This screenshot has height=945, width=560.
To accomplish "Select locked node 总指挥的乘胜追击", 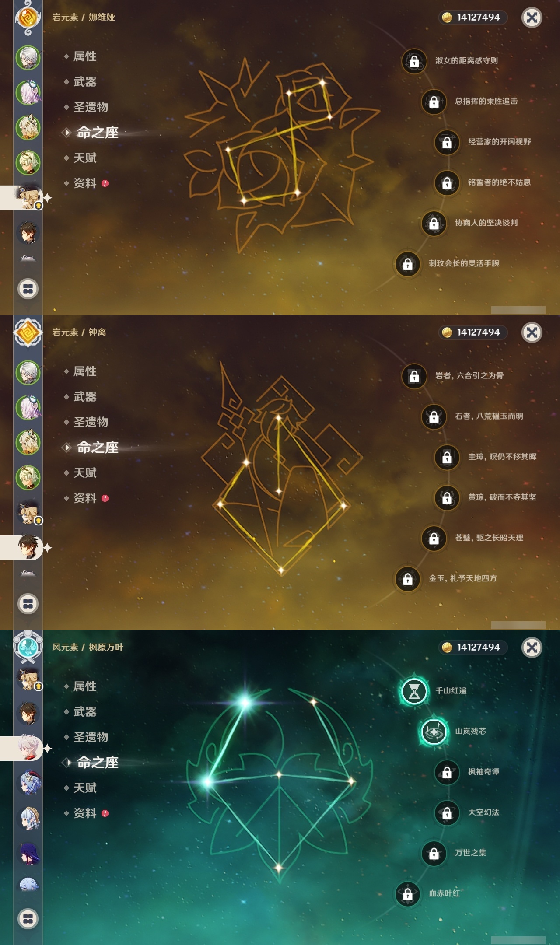I will [x=434, y=101].
